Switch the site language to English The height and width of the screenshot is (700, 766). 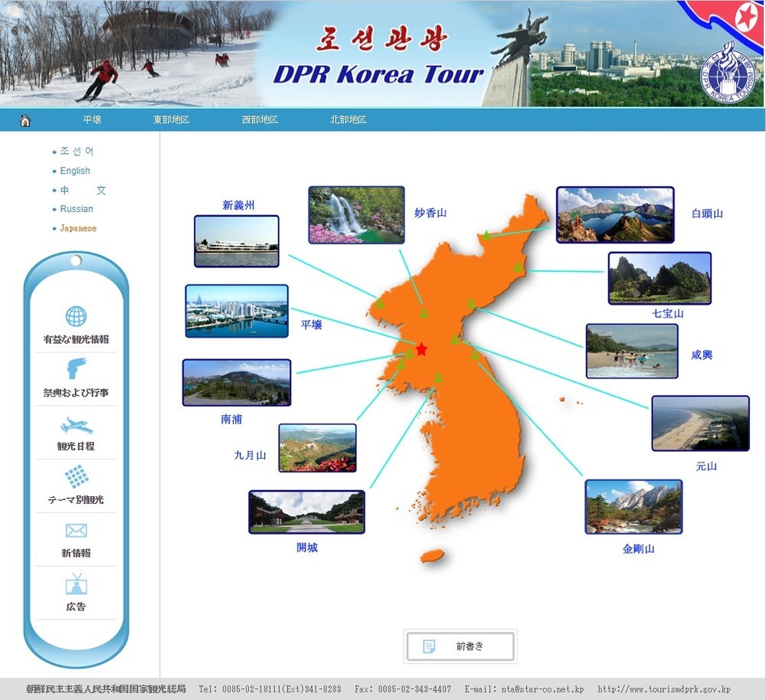coord(74,170)
